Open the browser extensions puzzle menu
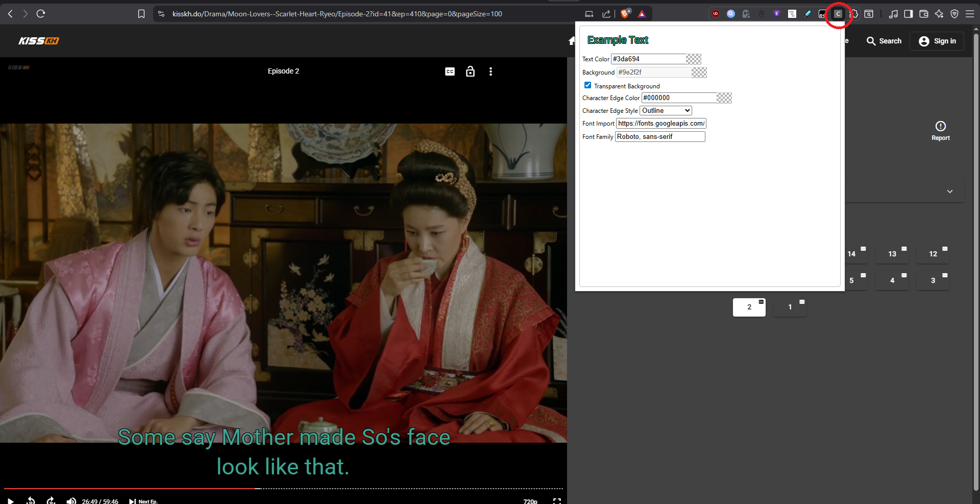The height and width of the screenshot is (504, 980). (853, 14)
